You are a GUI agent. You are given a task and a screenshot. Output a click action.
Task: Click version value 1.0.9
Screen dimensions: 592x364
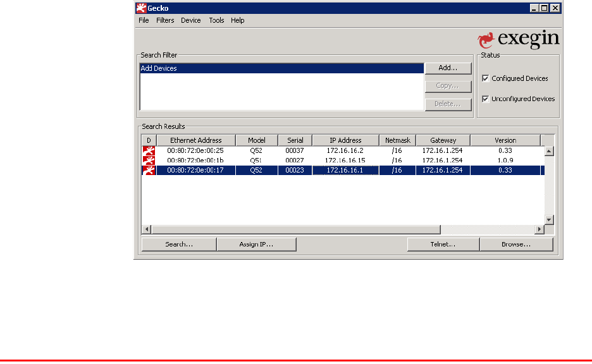(505, 161)
